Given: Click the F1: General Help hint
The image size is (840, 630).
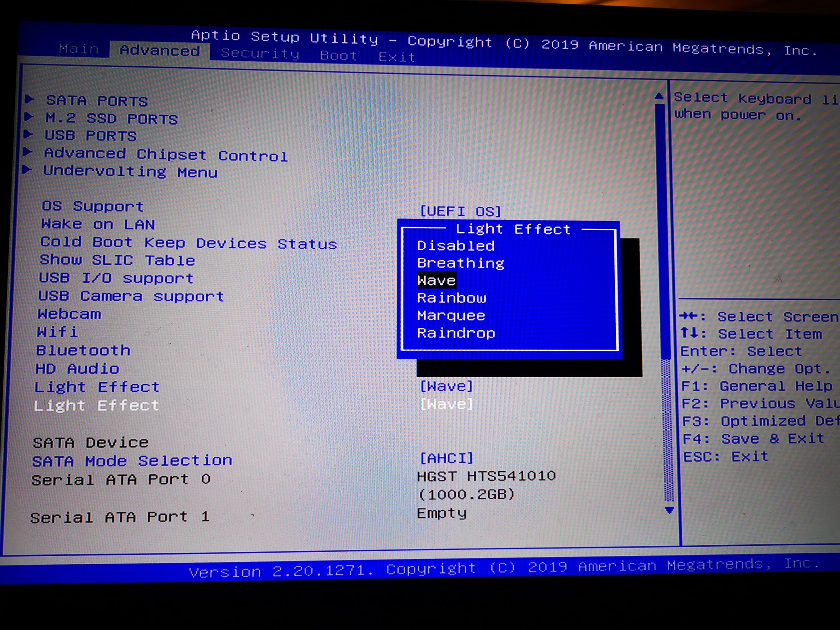Looking at the screenshot, I should click(757, 386).
